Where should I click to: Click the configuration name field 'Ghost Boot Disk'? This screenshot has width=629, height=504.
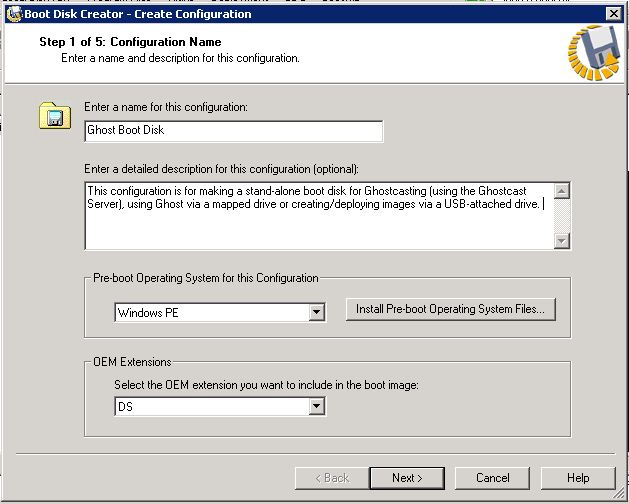234,131
